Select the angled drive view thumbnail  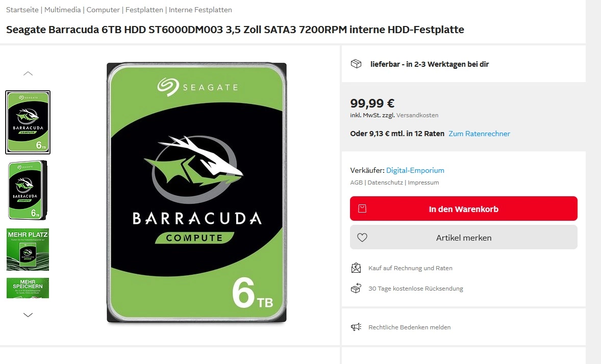tap(28, 191)
